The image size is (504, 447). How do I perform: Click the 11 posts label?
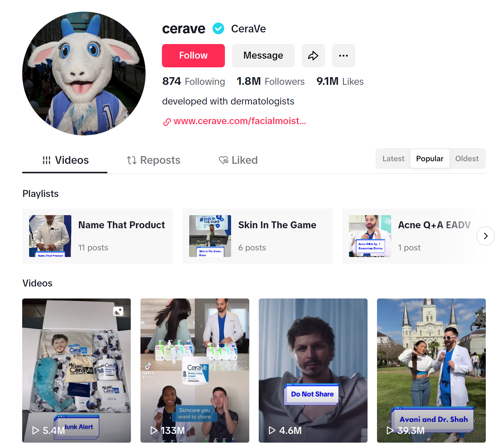tap(93, 248)
